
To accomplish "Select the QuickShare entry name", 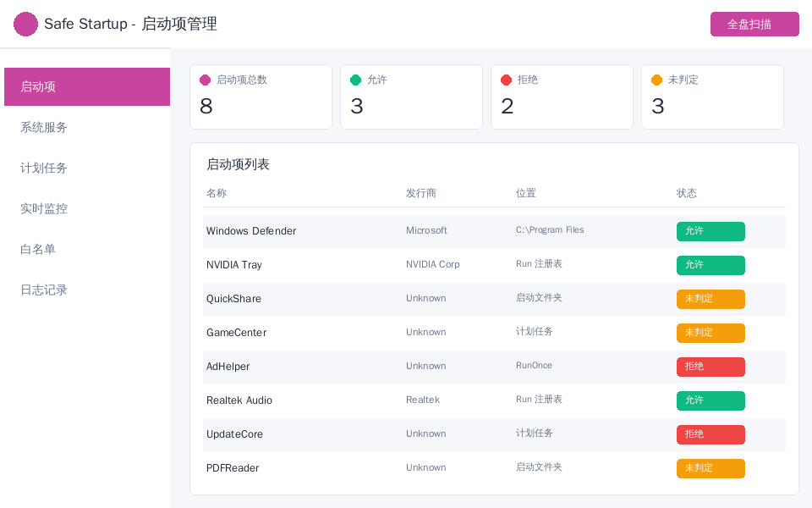I will pos(233,299).
